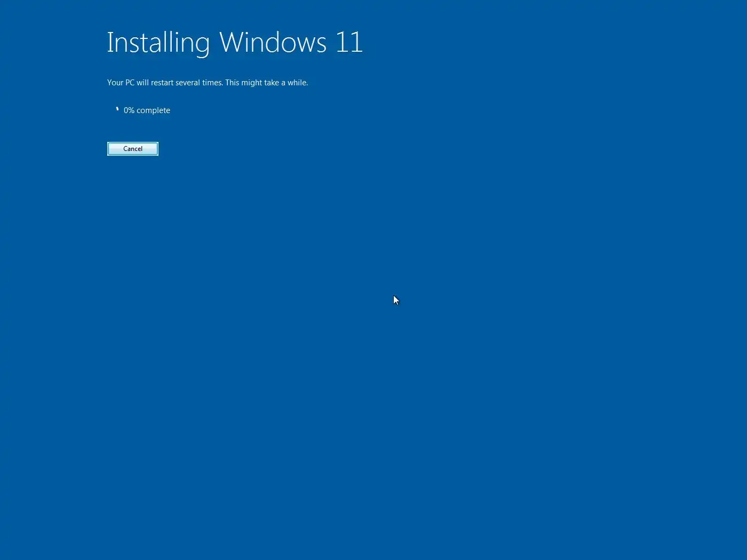Click the spinning progress indicator icon
The width and height of the screenshot is (747, 560).
[x=117, y=109]
